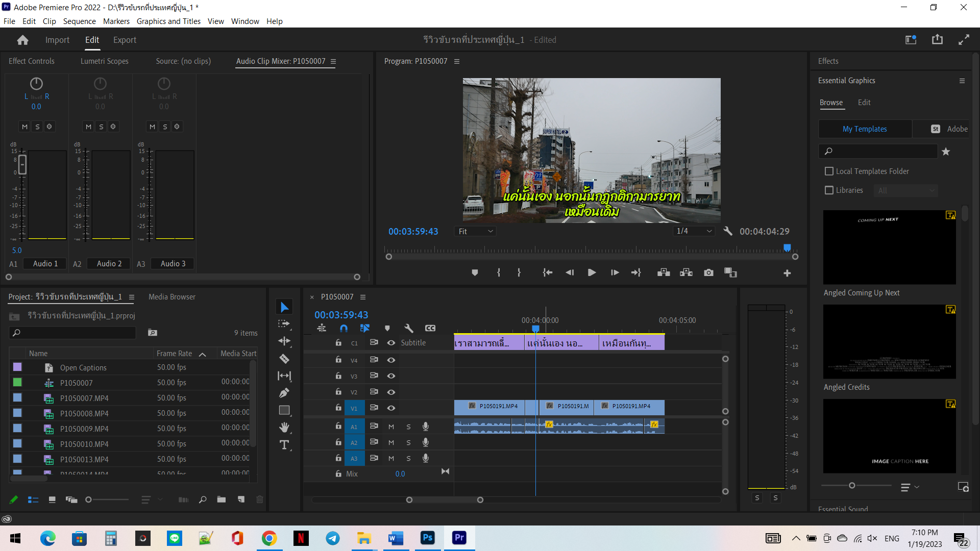Screen dimensions: 980x551
Task: Click the Home icon
Action: pyautogui.click(x=22, y=40)
